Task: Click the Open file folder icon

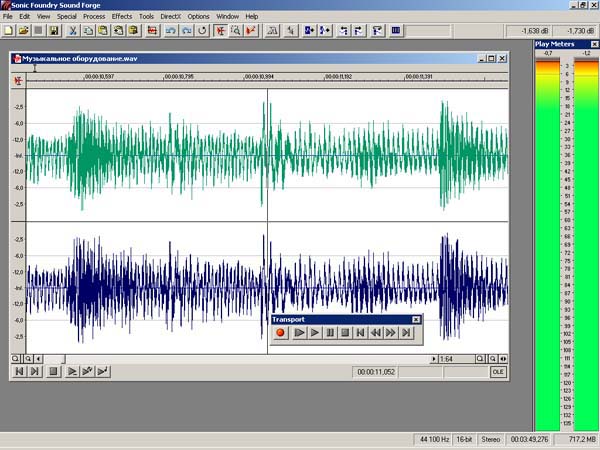Action: [23, 31]
